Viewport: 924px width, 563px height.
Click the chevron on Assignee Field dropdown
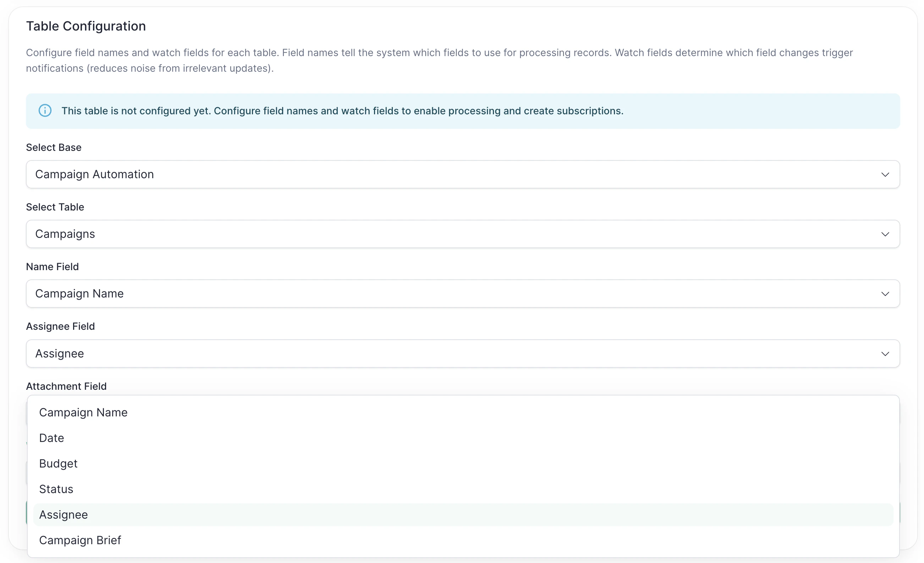pyautogui.click(x=885, y=353)
